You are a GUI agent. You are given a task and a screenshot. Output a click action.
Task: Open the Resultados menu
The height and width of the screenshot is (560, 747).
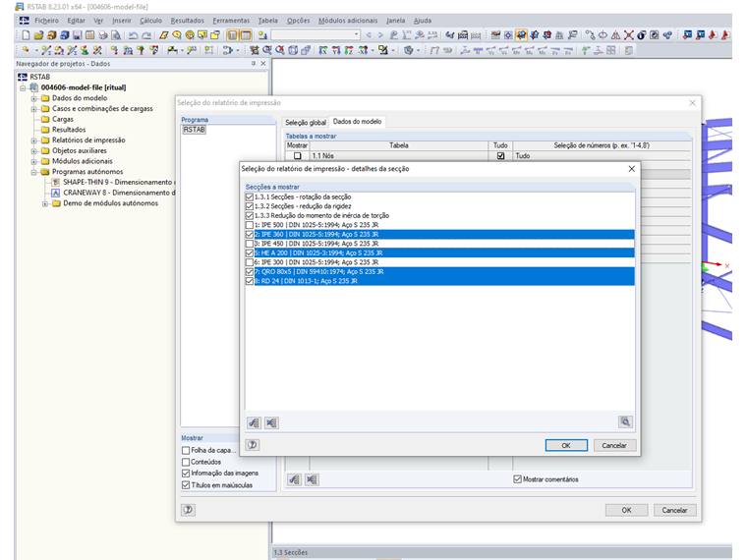coord(187,21)
